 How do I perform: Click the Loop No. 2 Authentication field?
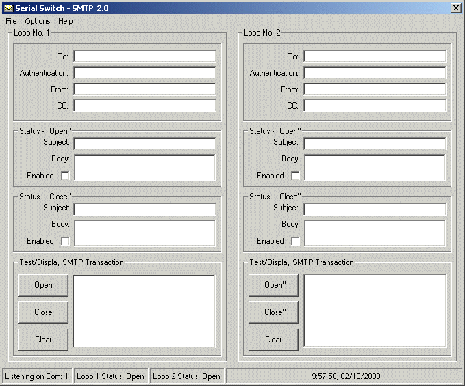pyautogui.click(x=375, y=73)
